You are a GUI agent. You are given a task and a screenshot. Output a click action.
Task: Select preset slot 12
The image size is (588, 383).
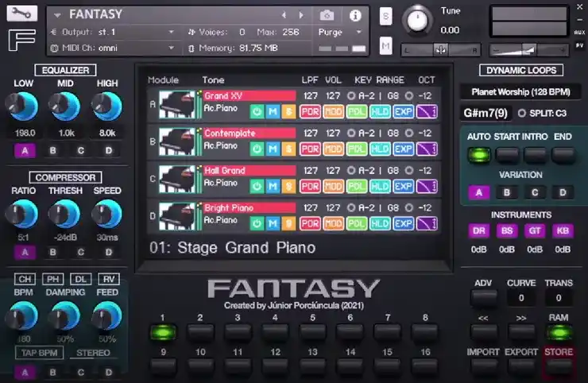click(x=275, y=366)
